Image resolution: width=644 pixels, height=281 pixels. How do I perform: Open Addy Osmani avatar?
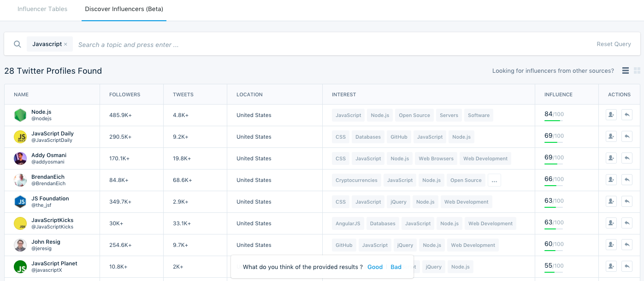[20, 158]
